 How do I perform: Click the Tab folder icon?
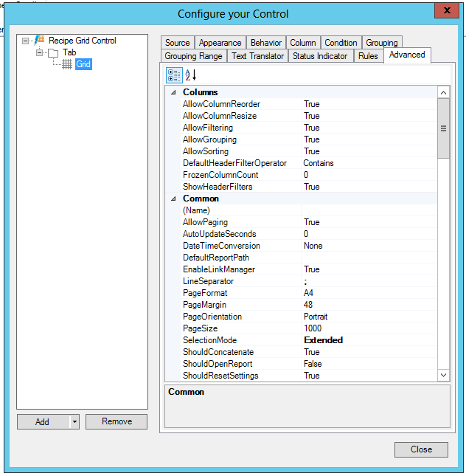[53, 52]
